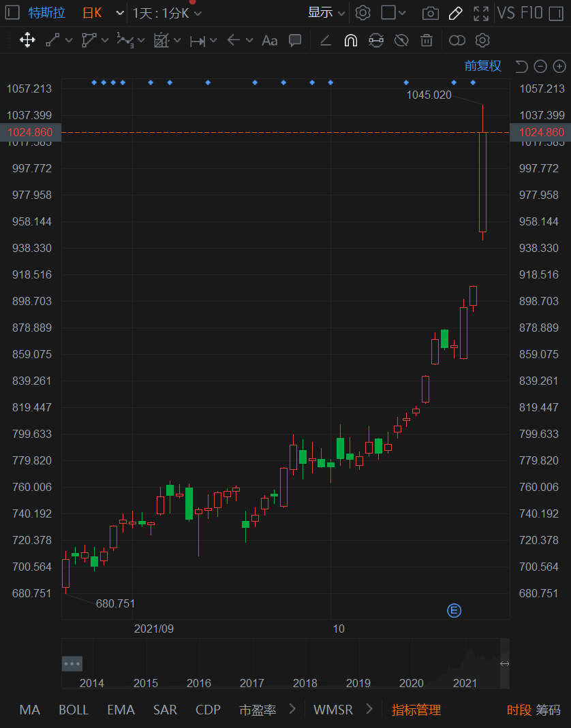This screenshot has width=571, height=728.
Task: Toggle hide-drawings crossed eye icon
Action: 401,40
